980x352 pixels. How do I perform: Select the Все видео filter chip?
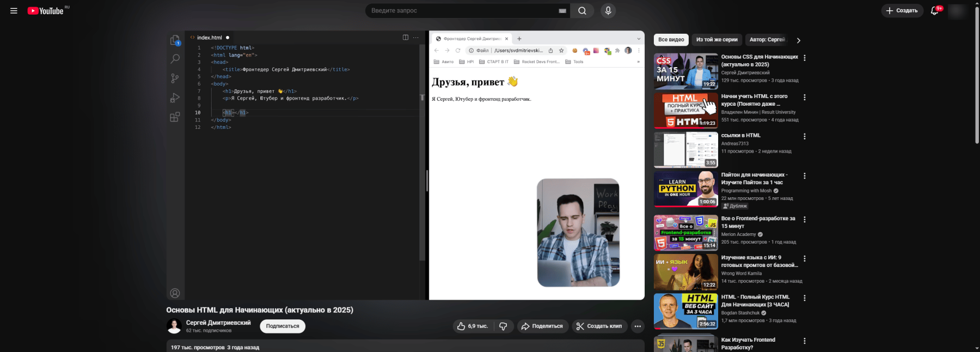point(671,40)
